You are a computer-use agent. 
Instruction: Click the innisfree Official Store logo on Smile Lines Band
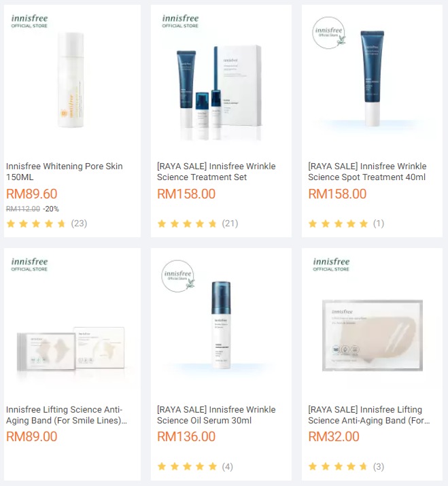[x=29, y=264]
